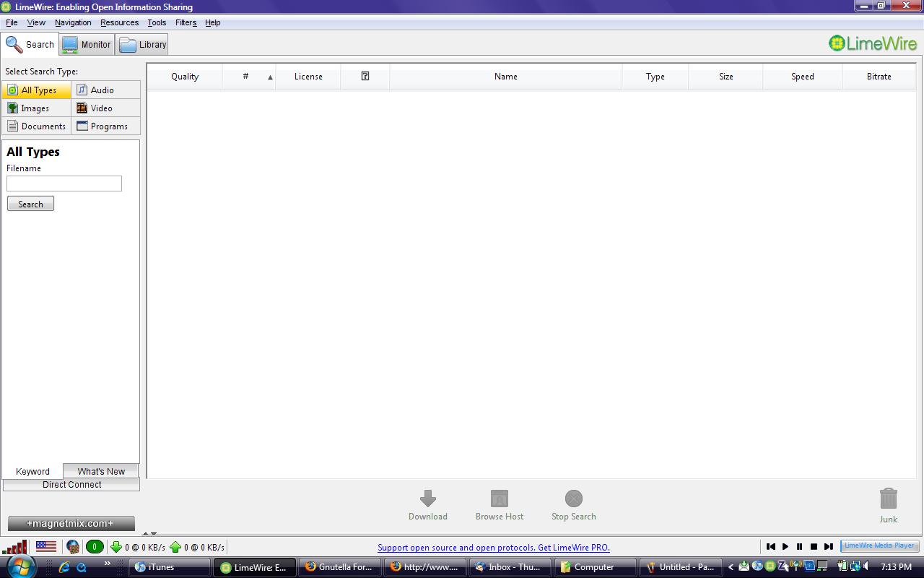The width and height of the screenshot is (924, 578).
Task: Click the Browse Host icon
Action: pos(500,499)
